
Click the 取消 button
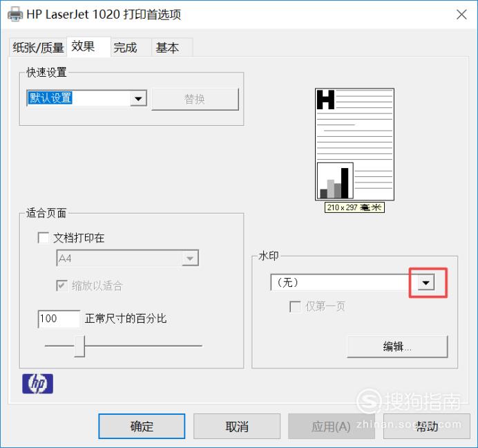tap(237, 427)
